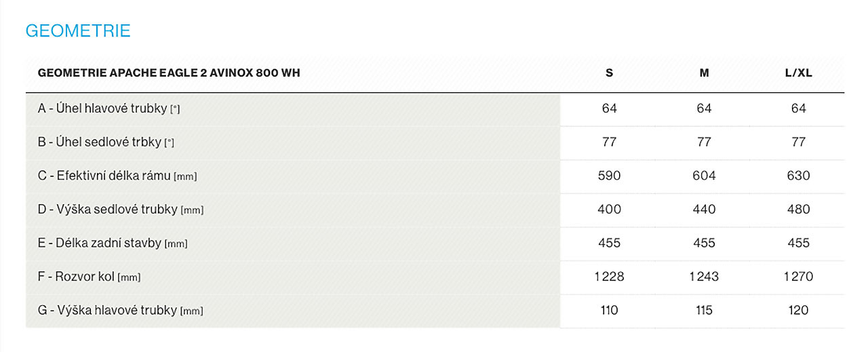Click the 630 value in column L/XL
This screenshot has width=868, height=352.
[x=798, y=176]
